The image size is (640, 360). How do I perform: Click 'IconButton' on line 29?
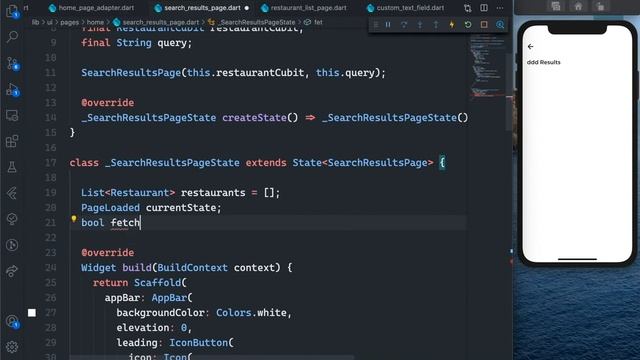pos(199,342)
